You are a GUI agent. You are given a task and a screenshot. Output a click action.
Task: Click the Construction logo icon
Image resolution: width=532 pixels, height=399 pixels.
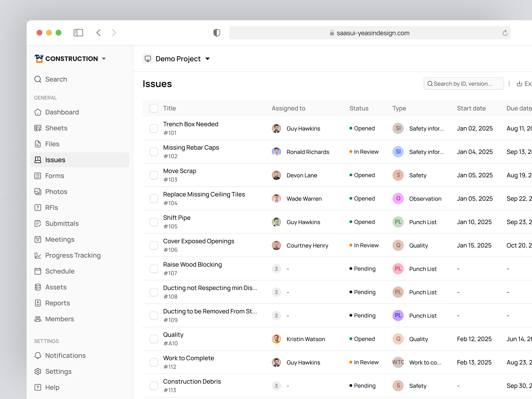tap(38, 58)
